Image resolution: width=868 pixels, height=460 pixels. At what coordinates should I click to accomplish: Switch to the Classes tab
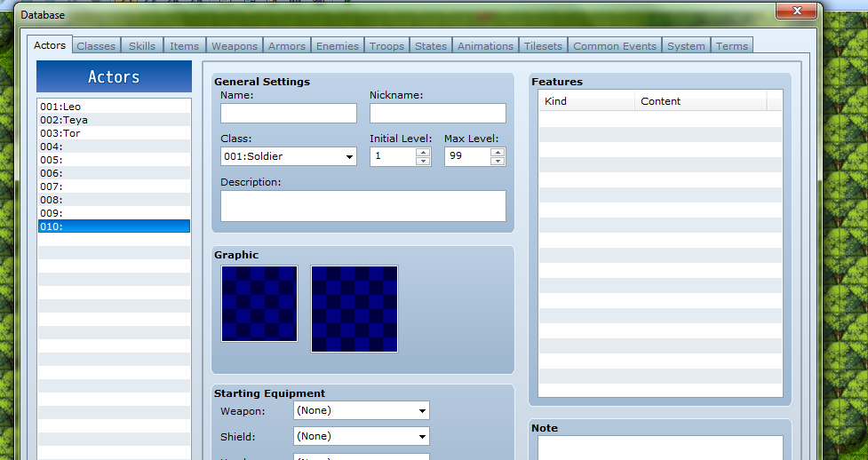coord(96,46)
